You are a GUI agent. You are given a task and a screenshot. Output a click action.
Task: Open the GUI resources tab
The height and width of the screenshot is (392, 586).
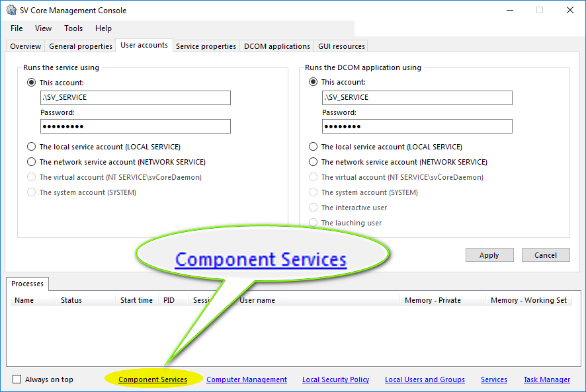point(341,46)
